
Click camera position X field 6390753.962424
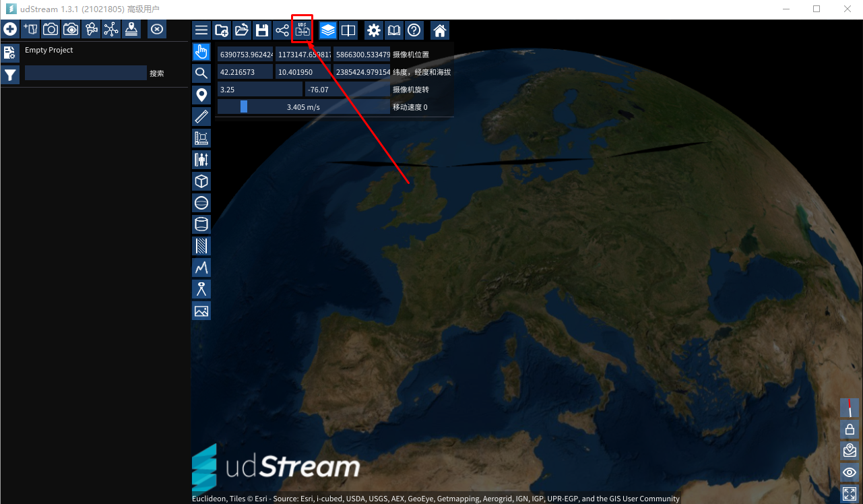(x=245, y=54)
